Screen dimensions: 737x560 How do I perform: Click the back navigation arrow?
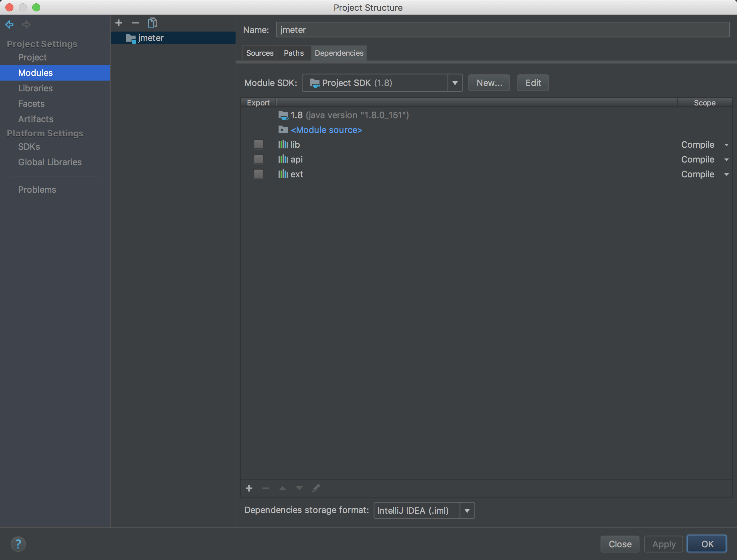click(9, 24)
